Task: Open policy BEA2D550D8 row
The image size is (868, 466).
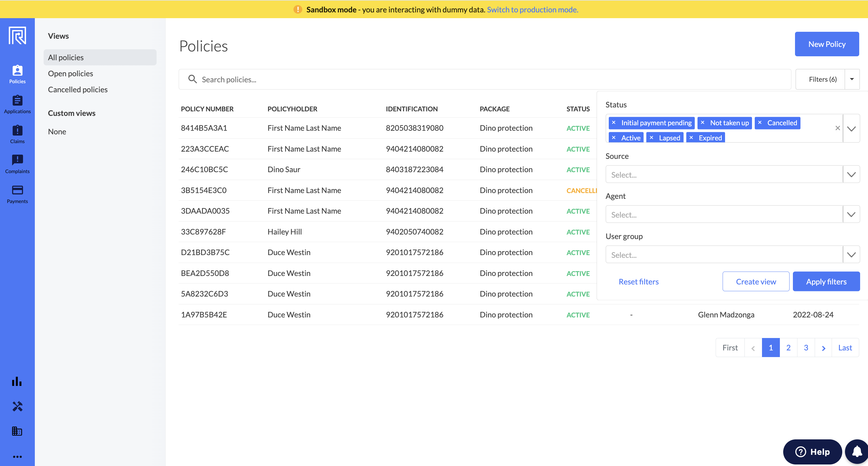Action: click(x=387, y=273)
